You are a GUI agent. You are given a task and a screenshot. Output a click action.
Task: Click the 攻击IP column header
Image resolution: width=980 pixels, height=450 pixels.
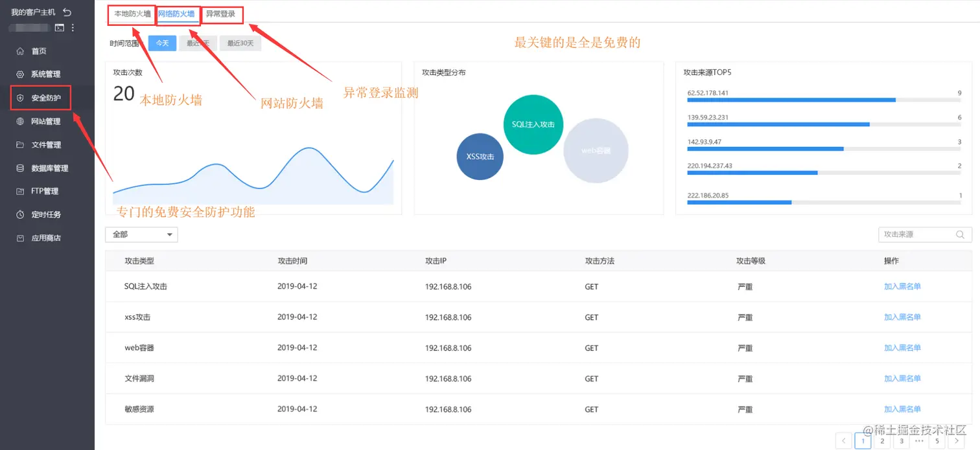436,261
